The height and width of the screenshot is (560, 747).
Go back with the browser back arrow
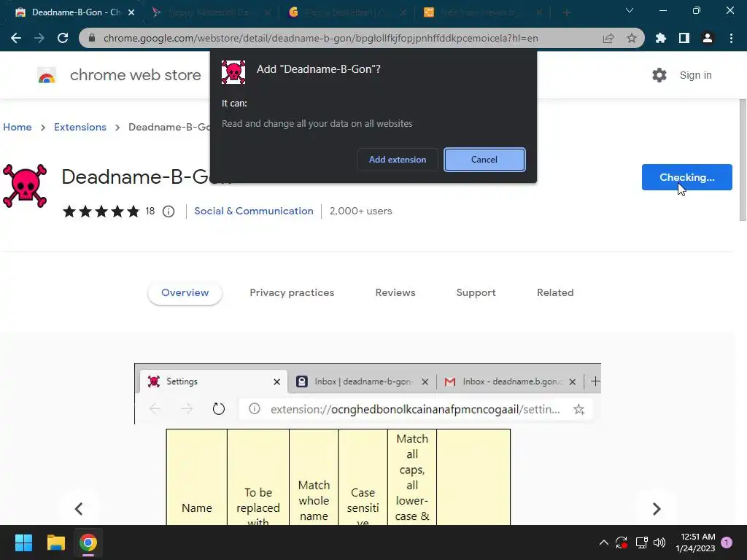point(16,38)
